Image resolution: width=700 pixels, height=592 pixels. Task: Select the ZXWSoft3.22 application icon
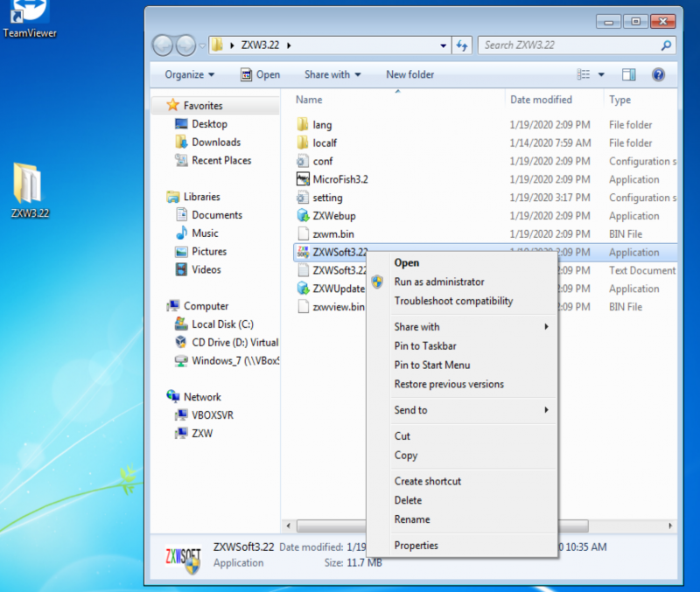coord(303,252)
